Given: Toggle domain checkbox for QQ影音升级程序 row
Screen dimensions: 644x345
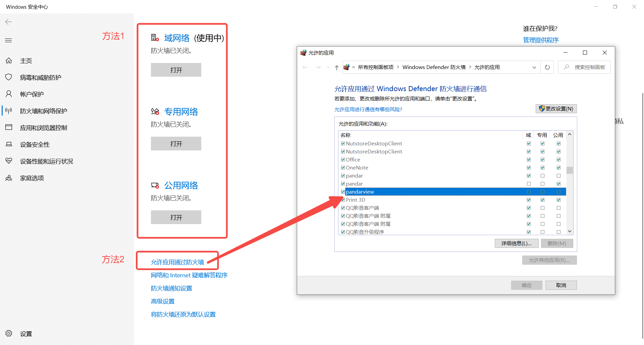Looking at the screenshot, I should tap(529, 232).
